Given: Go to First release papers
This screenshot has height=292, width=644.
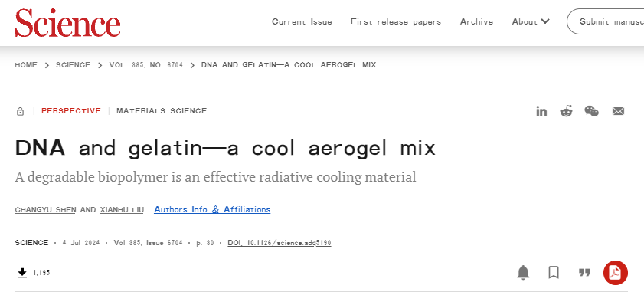Looking at the screenshot, I should [x=396, y=21].
